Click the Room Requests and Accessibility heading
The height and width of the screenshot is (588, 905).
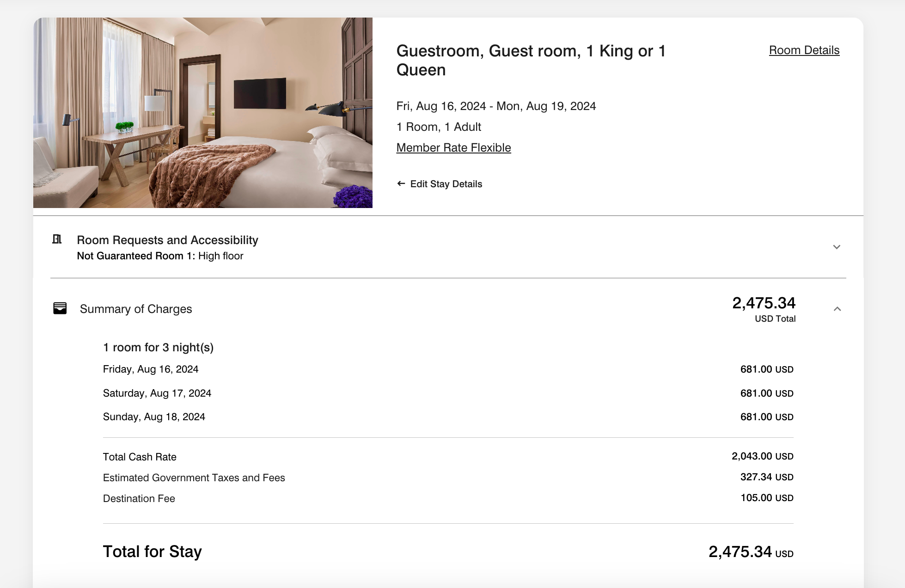pyautogui.click(x=167, y=240)
